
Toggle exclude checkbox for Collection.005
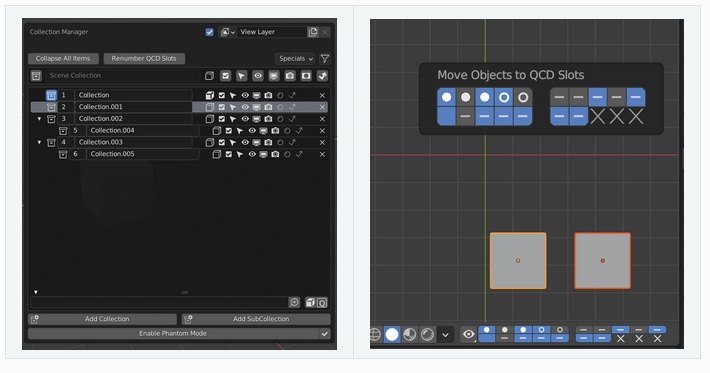coord(229,154)
